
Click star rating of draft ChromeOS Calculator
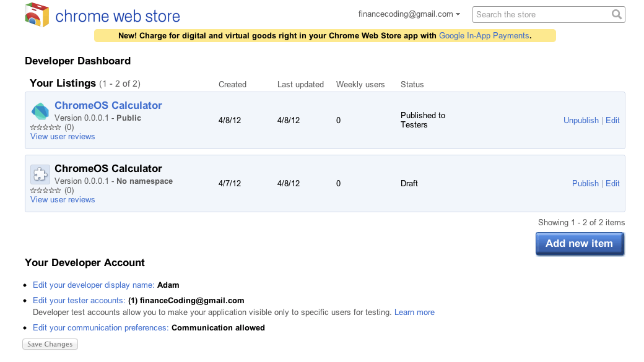(46, 191)
